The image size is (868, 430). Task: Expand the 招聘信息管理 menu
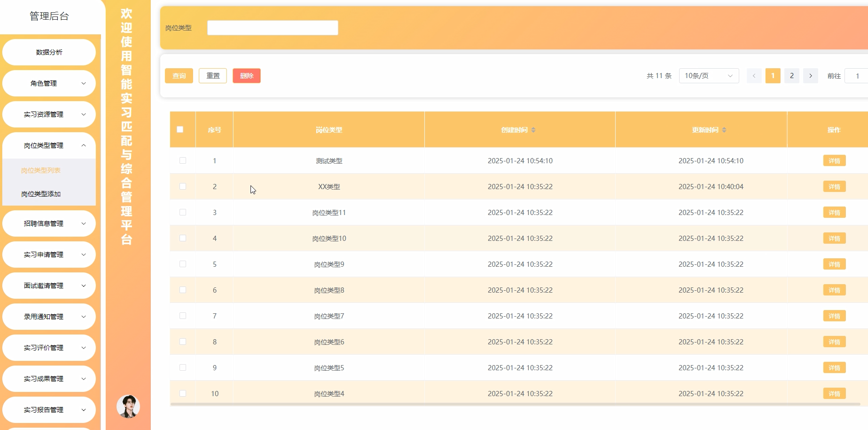click(49, 223)
